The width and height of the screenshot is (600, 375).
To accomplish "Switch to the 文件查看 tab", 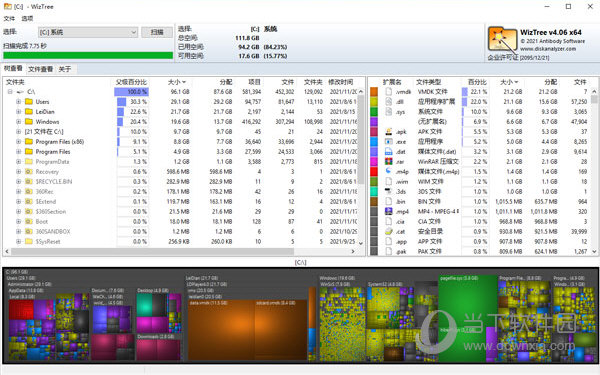I will click(x=40, y=69).
